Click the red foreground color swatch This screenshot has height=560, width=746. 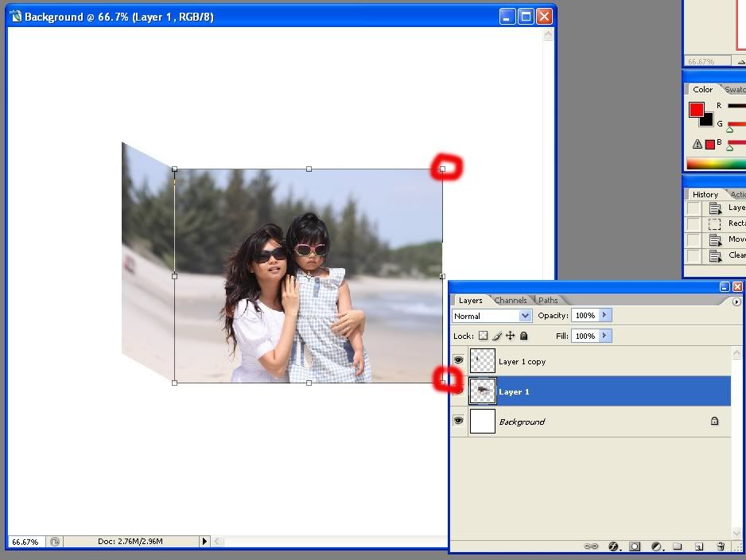click(696, 110)
